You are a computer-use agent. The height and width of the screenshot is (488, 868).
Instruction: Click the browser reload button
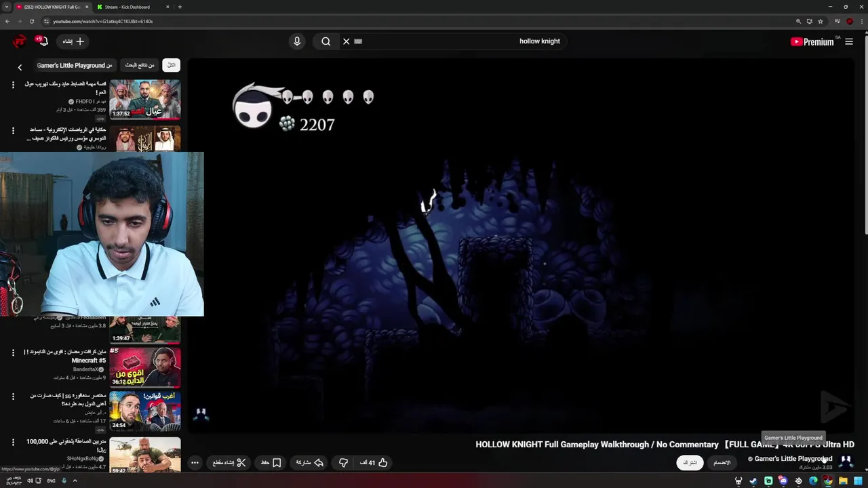click(31, 21)
